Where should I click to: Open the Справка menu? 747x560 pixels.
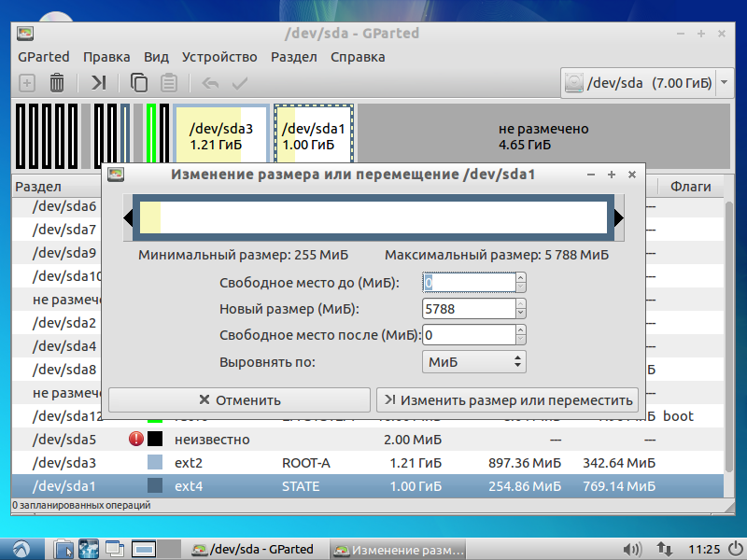click(x=358, y=57)
